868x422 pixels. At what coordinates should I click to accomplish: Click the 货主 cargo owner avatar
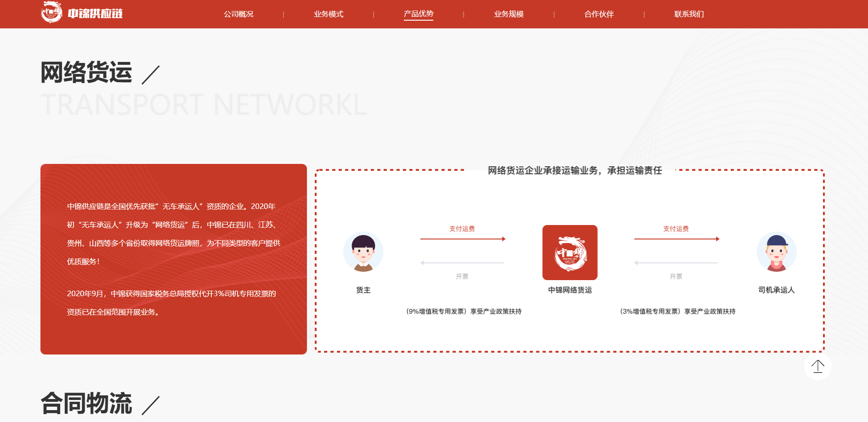(363, 252)
